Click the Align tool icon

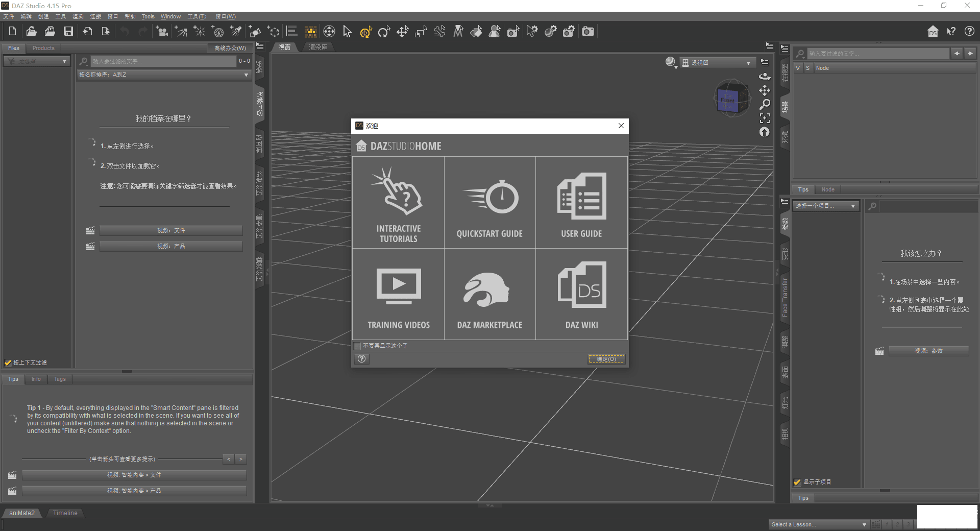[292, 32]
